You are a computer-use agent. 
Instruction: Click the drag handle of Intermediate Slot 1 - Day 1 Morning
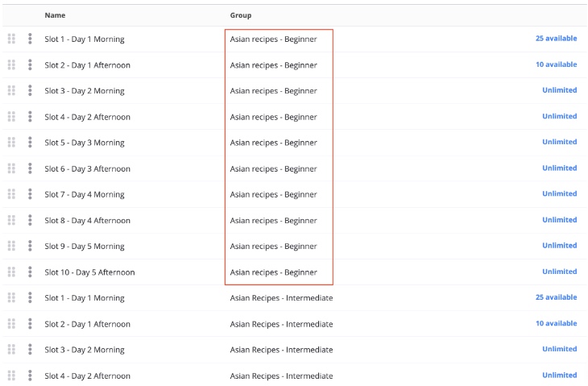point(11,297)
